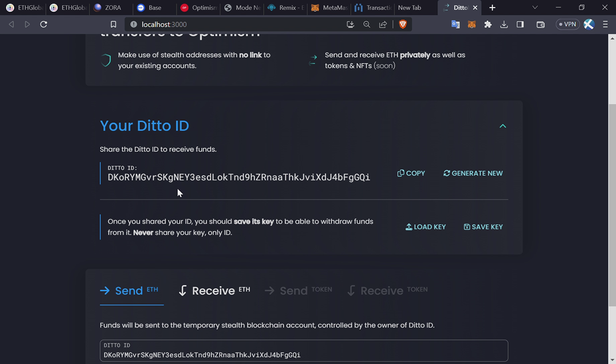Click the swap arrows icon beside Send and receive ETH
Image resolution: width=616 pixels, height=364 pixels.
click(x=313, y=60)
